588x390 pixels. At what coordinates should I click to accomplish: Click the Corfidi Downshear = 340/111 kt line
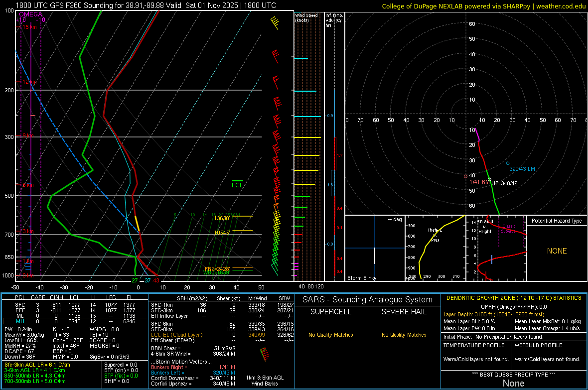(193, 378)
